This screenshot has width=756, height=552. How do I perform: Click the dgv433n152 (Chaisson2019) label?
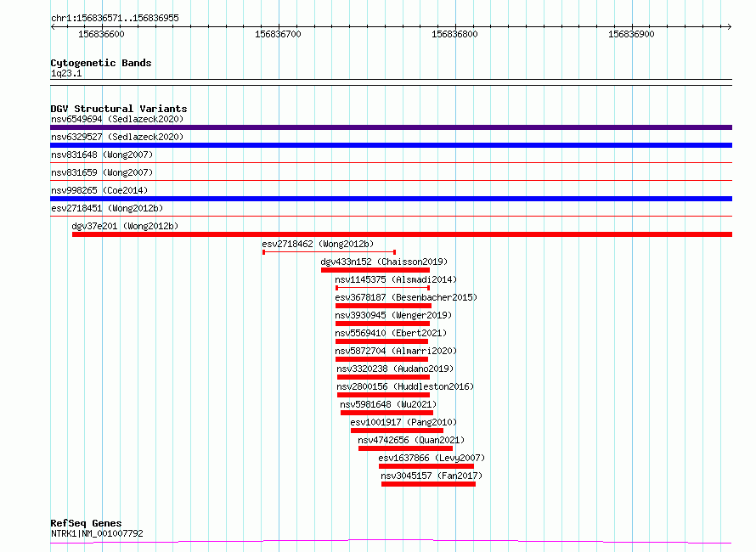coord(384,262)
